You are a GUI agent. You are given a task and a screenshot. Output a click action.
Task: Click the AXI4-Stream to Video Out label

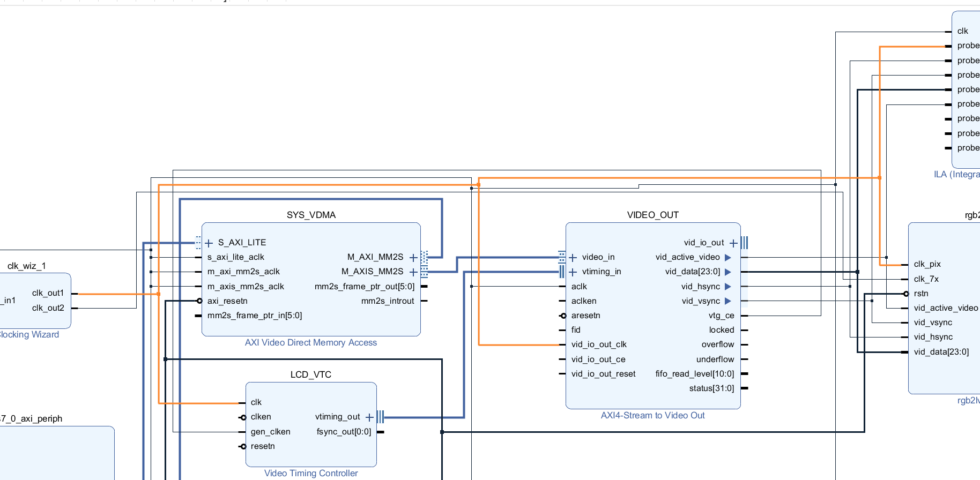click(x=653, y=416)
